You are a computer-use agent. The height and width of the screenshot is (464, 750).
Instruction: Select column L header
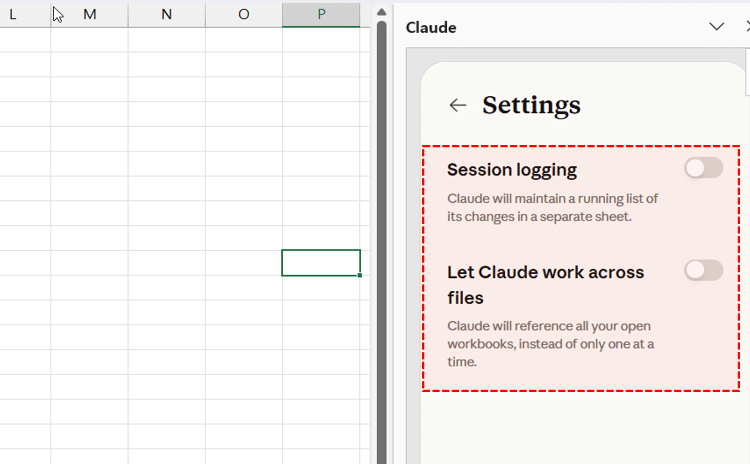14,14
